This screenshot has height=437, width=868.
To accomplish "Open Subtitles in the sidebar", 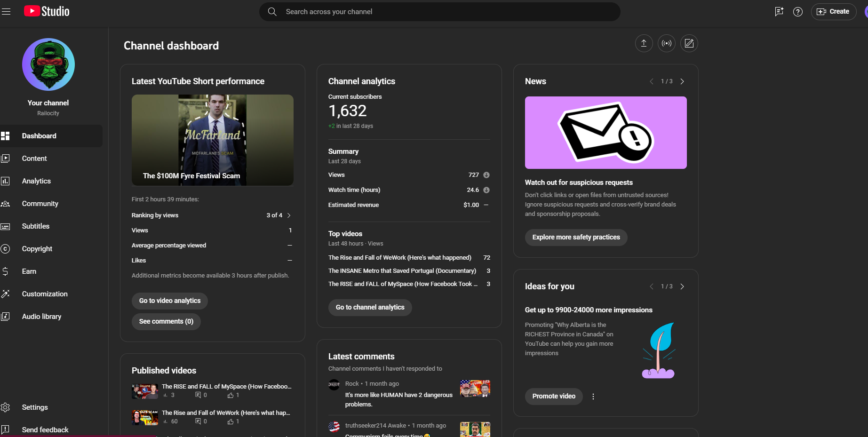I will [51, 226].
